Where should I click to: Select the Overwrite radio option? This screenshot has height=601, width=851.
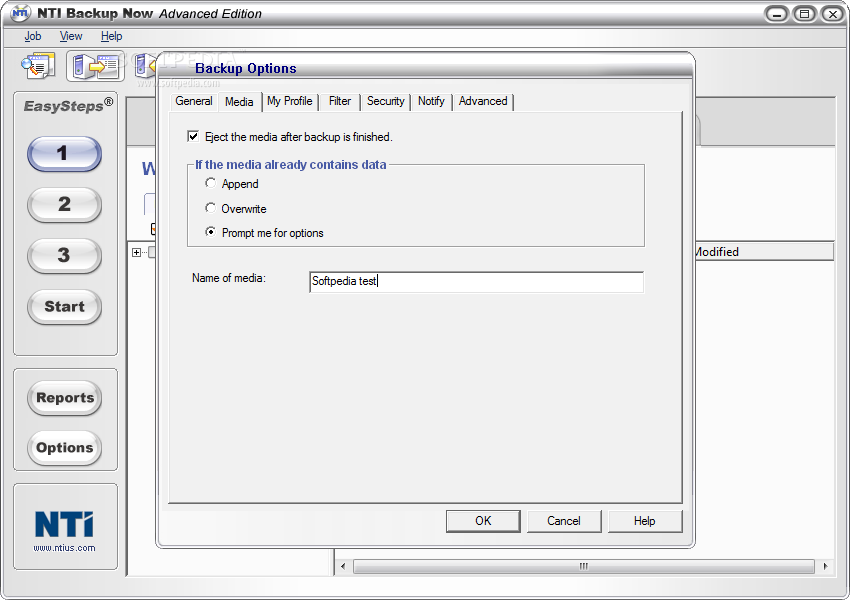pyautogui.click(x=210, y=208)
